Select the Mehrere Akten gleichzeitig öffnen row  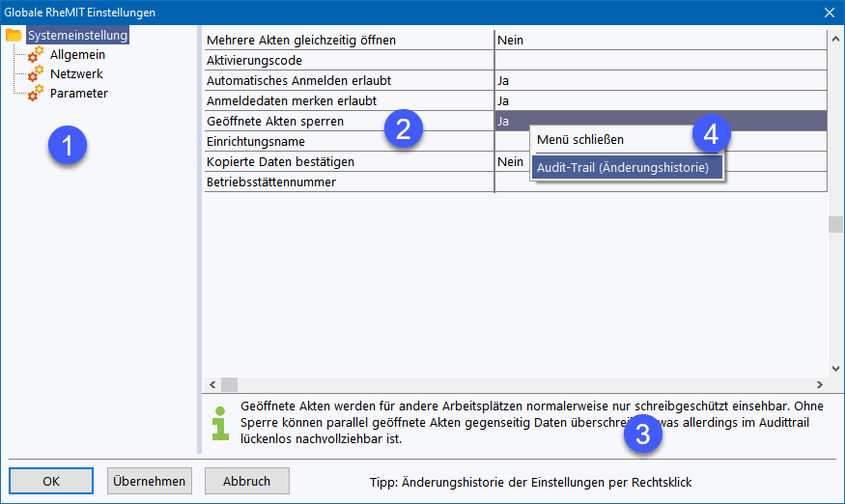click(x=348, y=41)
